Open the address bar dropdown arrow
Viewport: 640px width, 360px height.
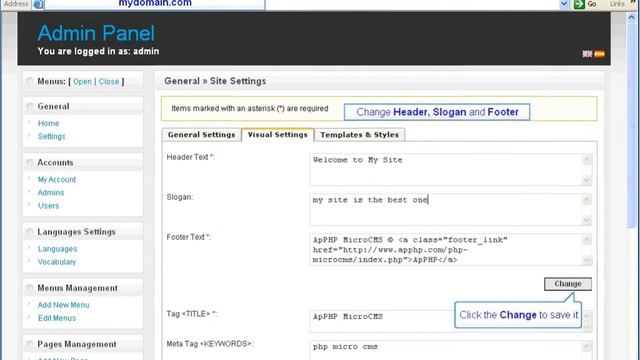(x=564, y=4)
